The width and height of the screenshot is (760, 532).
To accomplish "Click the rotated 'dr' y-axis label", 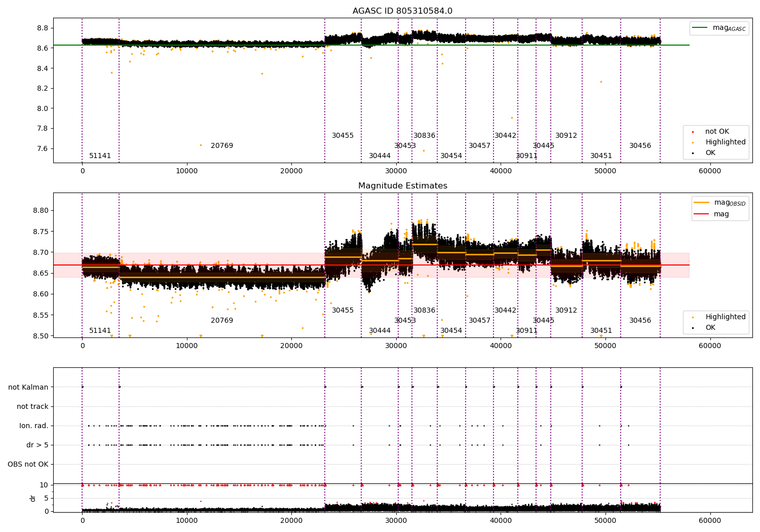I will click(33, 498).
